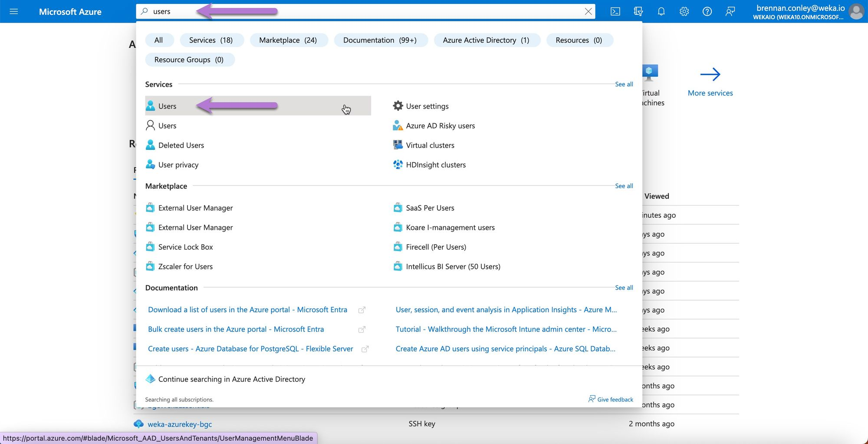Open portal settings gear icon
868x444 pixels.
pos(684,11)
